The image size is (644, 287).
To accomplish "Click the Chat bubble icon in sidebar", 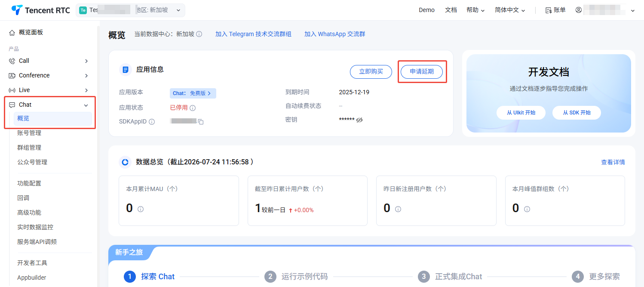I will (12, 105).
